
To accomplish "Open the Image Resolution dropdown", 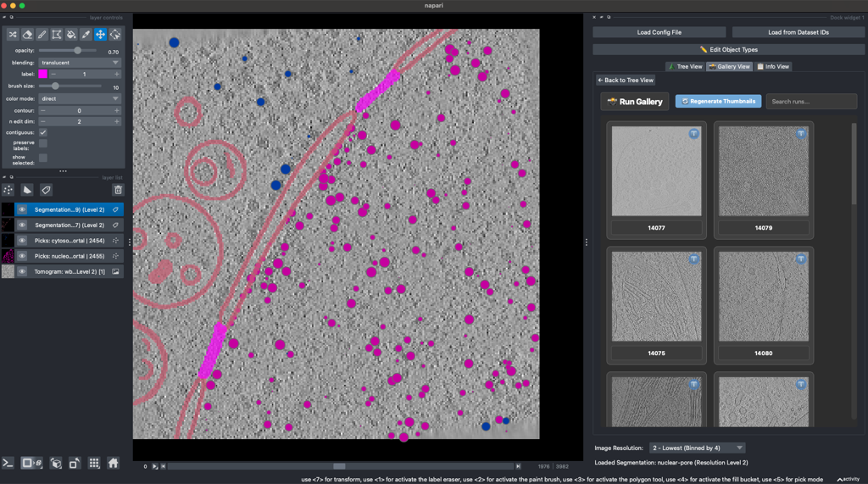I will click(697, 448).
